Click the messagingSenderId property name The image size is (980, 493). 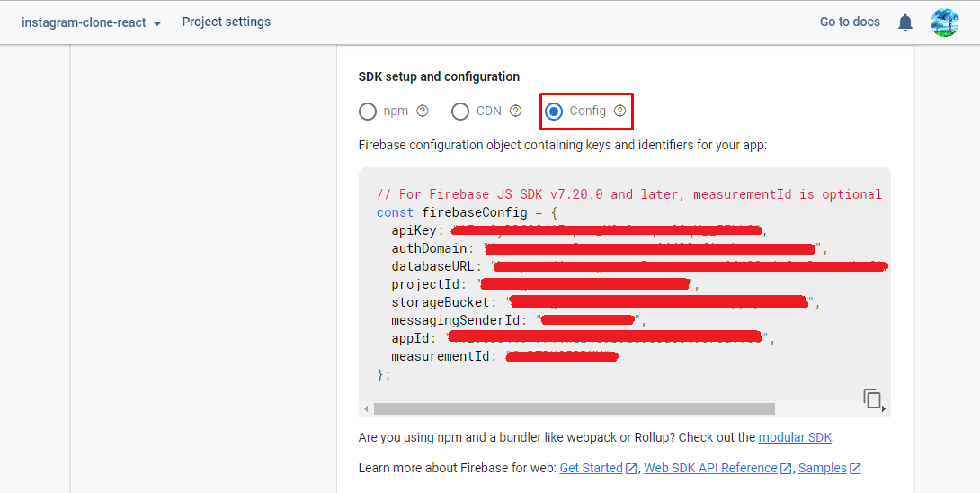click(455, 321)
